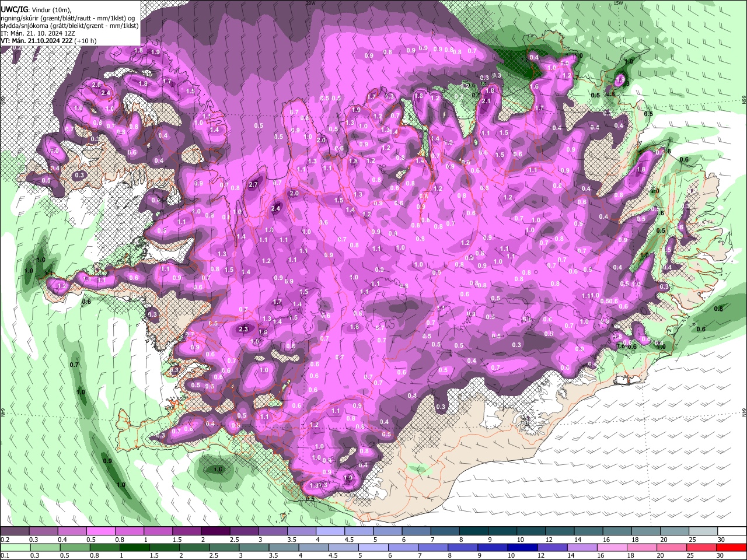The width and height of the screenshot is (747, 560).
Task: Choose the upper-row lavender swatch starting at 4
Action: pos(329,531)
